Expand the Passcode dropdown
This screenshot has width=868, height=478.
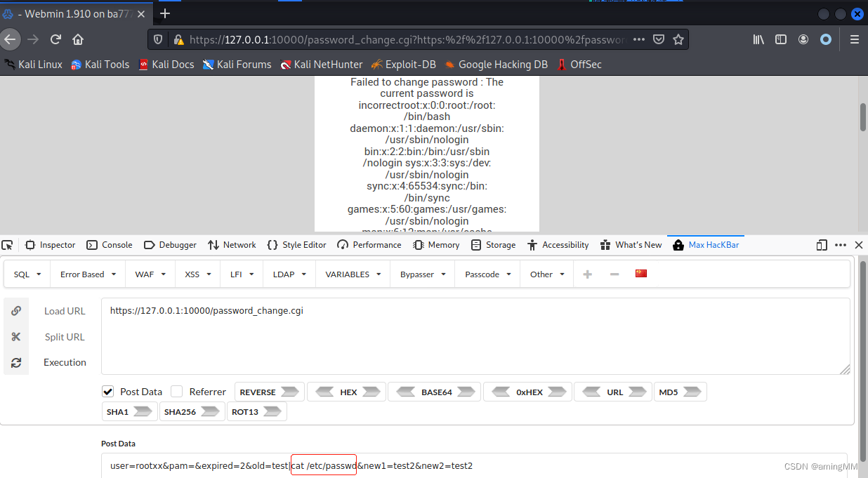487,274
